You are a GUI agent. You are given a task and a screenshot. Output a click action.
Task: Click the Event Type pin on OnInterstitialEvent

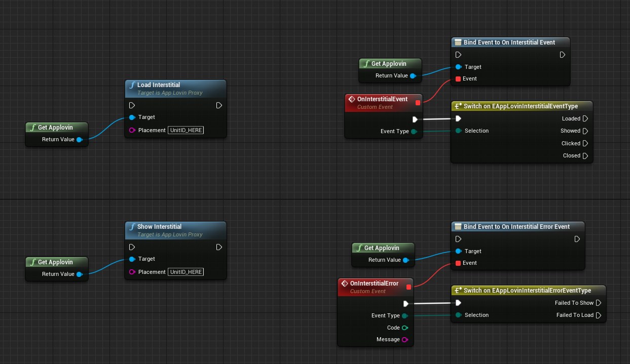[414, 131]
